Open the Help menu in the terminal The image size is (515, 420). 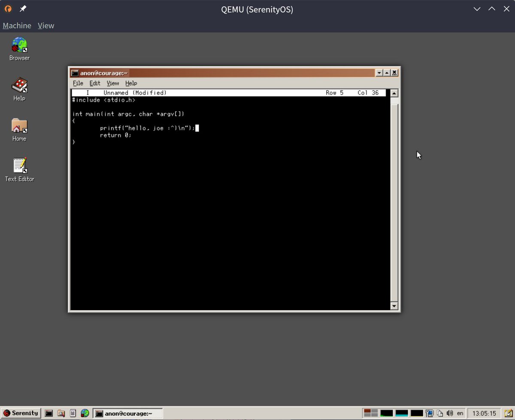[x=131, y=83]
